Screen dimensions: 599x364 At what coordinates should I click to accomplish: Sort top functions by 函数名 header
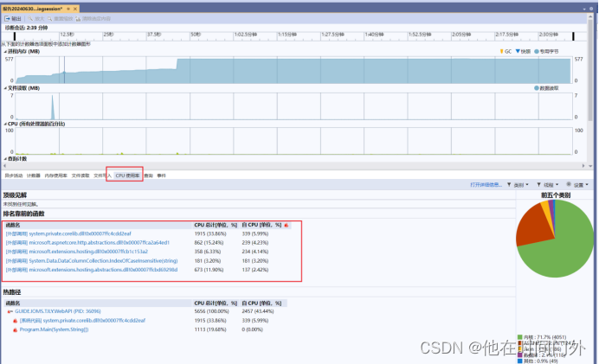(x=98, y=225)
